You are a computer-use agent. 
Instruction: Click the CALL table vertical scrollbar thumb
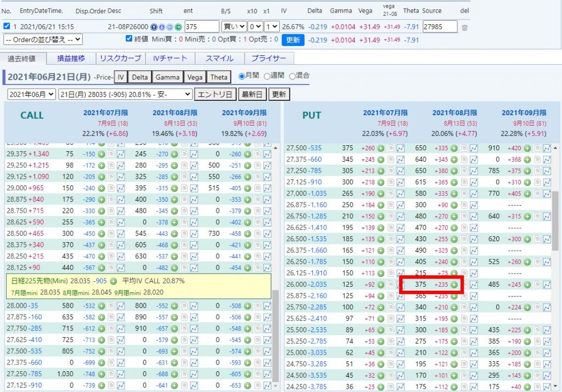(x=276, y=336)
